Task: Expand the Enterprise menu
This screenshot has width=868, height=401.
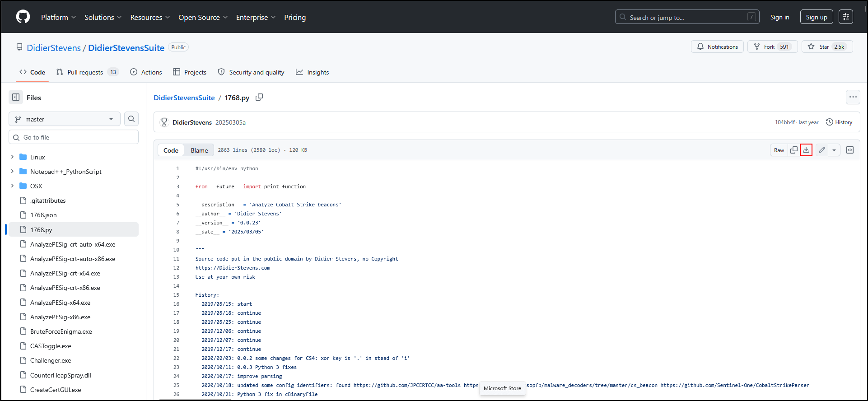Action: click(256, 17)
